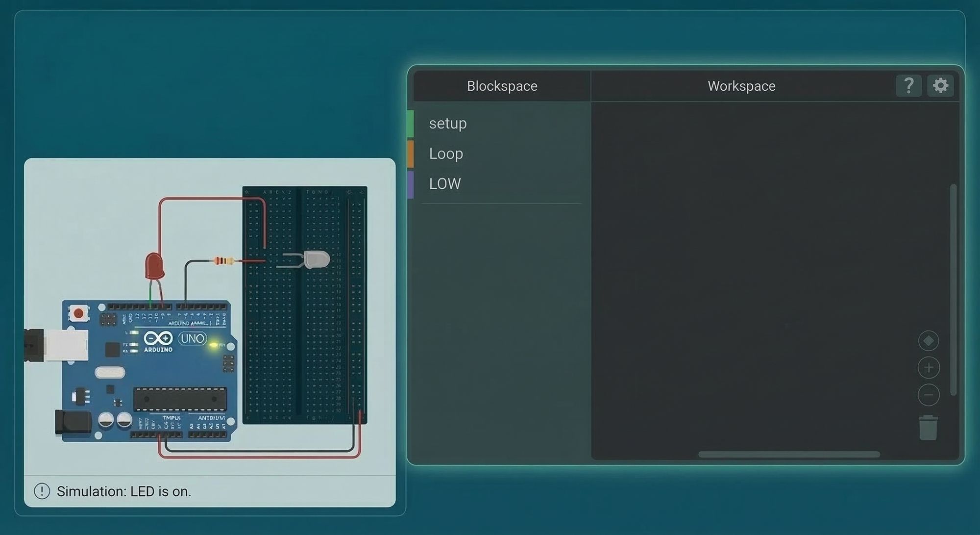This screenshot has height=535, width=980.
Task: Click the workspace vertical scrollbar
Action: coord(953,289)
